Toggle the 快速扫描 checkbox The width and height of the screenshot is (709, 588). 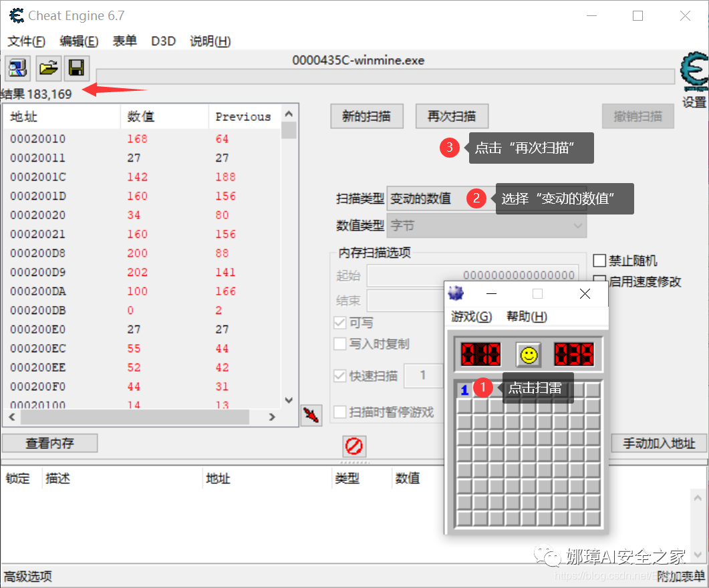339,376
